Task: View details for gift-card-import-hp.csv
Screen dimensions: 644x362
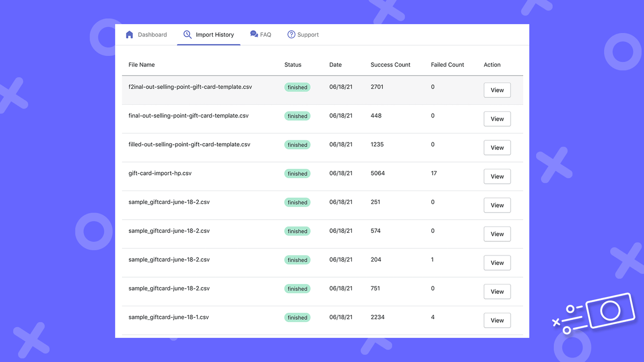Action: coord(497,176)
